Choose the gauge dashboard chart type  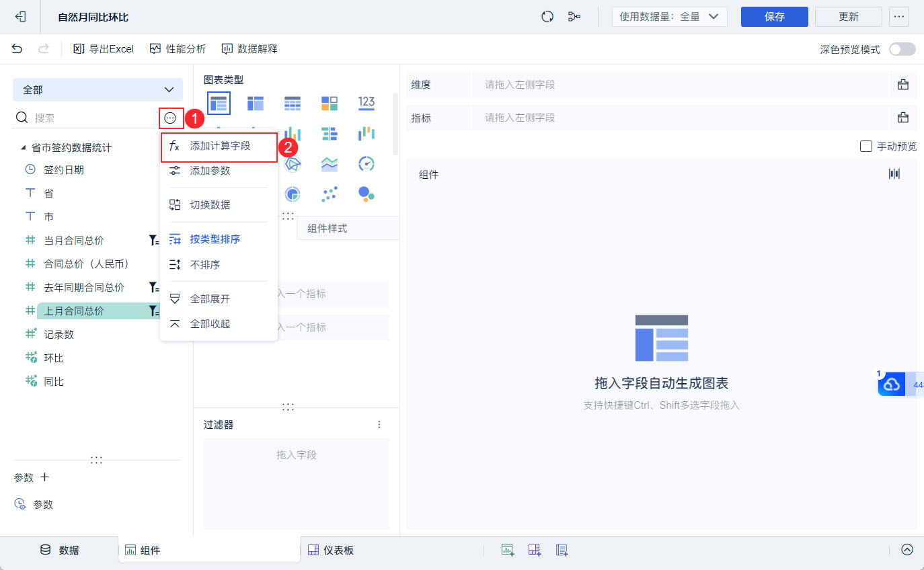coord(367,164)
